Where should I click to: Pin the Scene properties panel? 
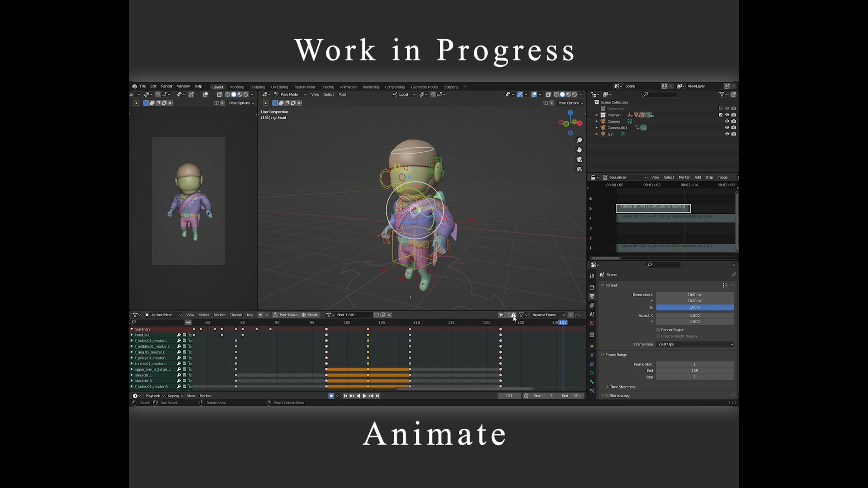pos(733,275)
